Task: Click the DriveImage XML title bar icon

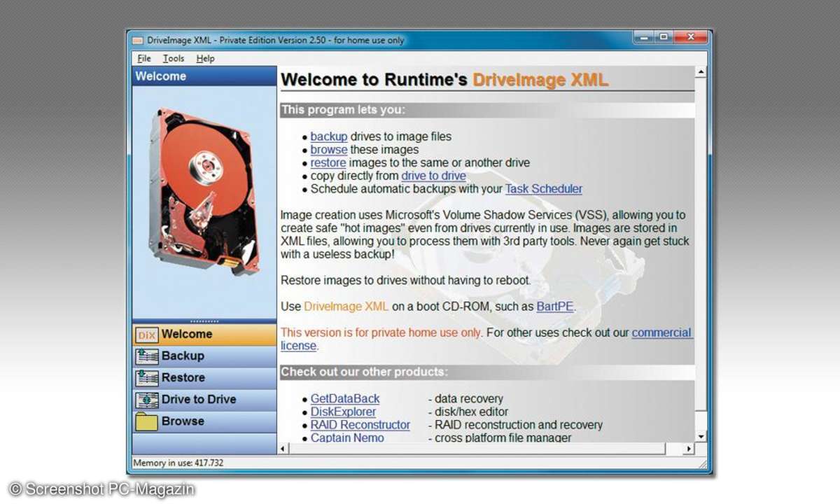Action: [x=138, y=41]
